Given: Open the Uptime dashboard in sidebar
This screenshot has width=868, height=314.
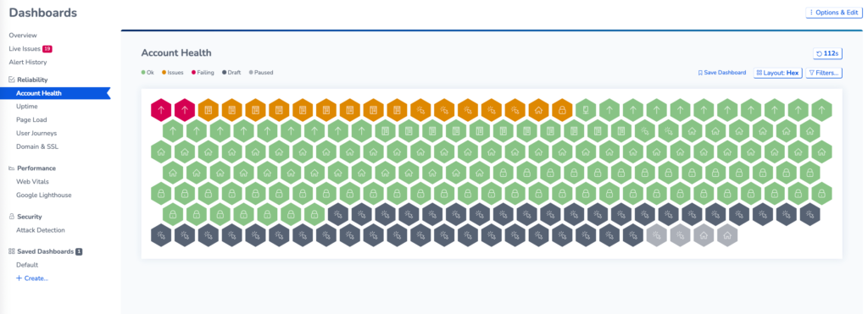Looking at the screenshot, I should pos(27,106).
